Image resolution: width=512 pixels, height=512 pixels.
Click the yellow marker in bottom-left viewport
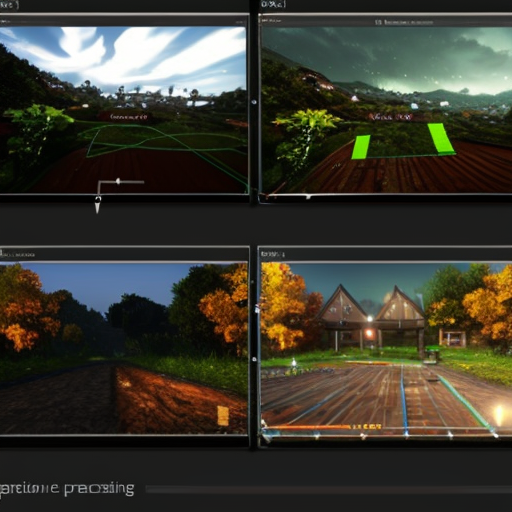pyautogui.click(x=223, y=415)
